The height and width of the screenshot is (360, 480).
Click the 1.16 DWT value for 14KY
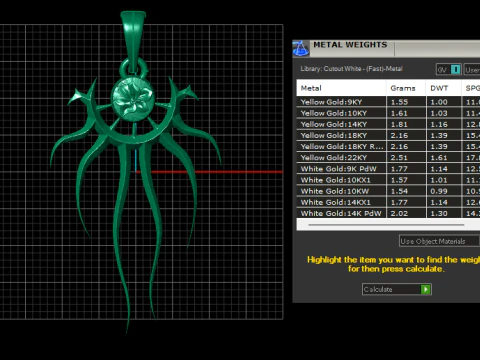click(x=439, y=124)
